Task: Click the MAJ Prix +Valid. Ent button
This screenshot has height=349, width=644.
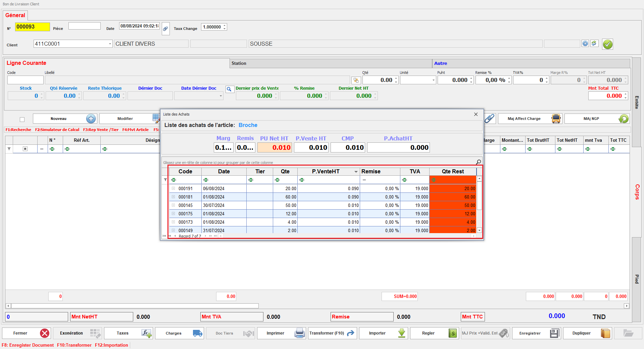Action: [x=485, y=333]
